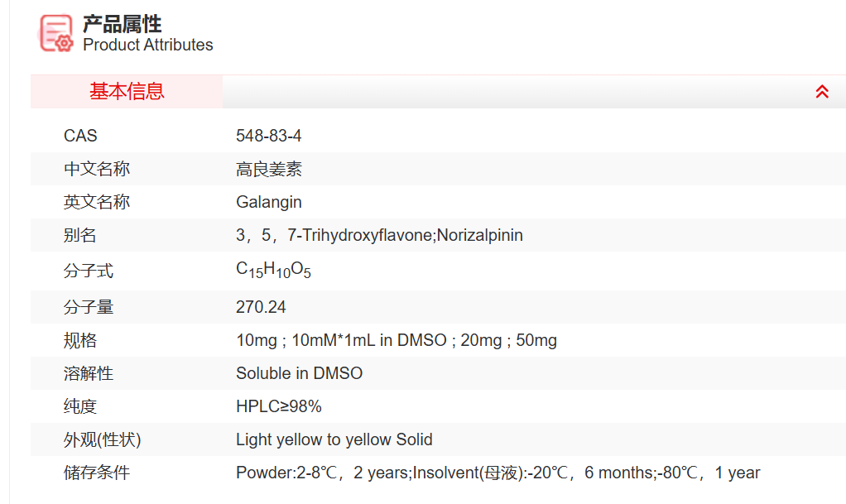Click the Product Attributes subtitle
This screenshot has width=846, height=504.
click(x=148, y=46)
